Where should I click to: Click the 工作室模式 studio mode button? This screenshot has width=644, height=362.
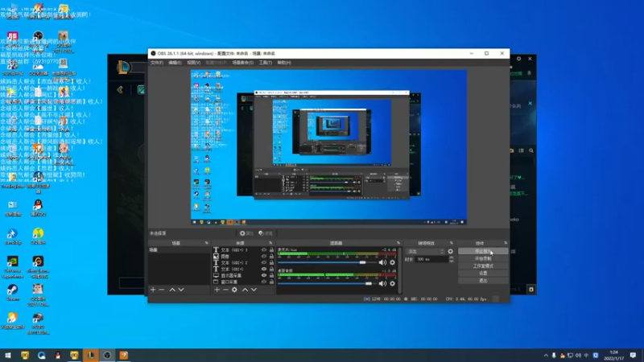tap(483, 266)
